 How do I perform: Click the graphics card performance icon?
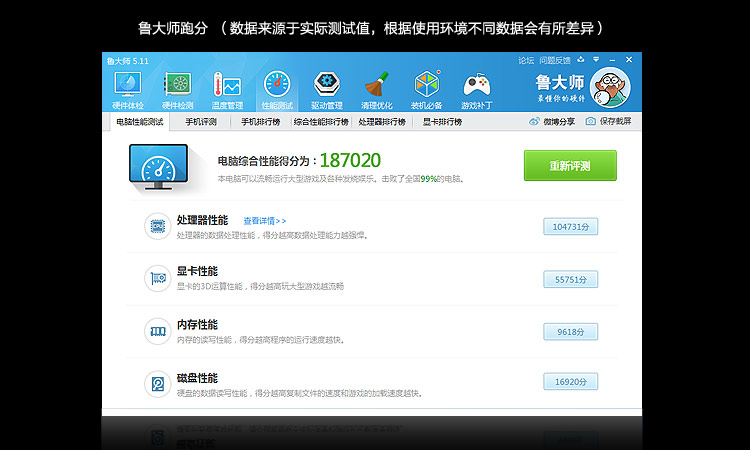(x=157, y=278)
